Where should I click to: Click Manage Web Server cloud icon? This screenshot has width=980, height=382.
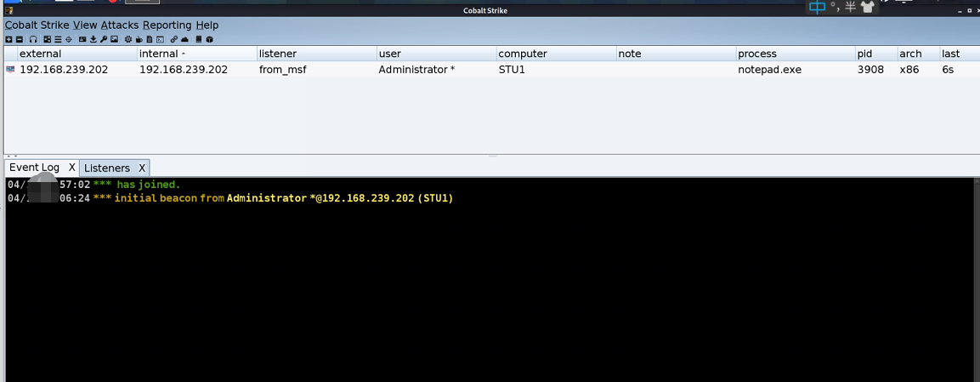tap(185, 39)
